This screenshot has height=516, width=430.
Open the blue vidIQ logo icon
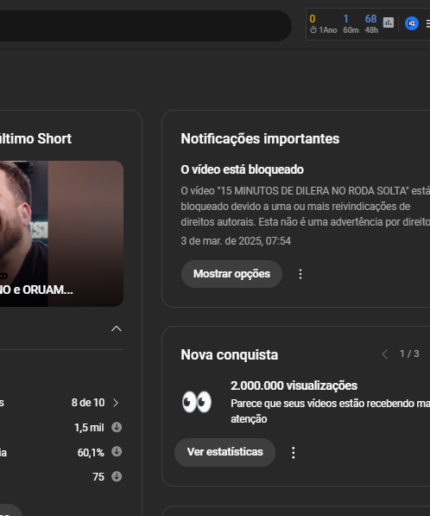pyautogui.click(x=412, y=23)
